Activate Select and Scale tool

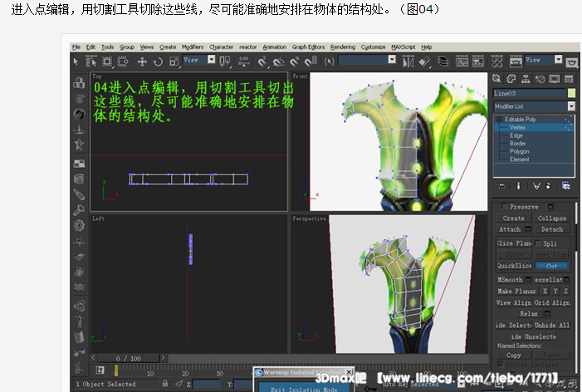pyautogui.click(x=174, y=61)
